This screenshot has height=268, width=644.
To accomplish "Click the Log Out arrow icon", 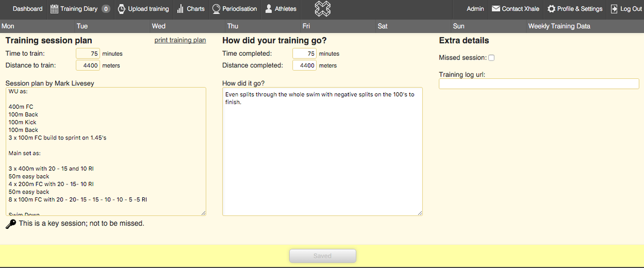I will [614, 9].
